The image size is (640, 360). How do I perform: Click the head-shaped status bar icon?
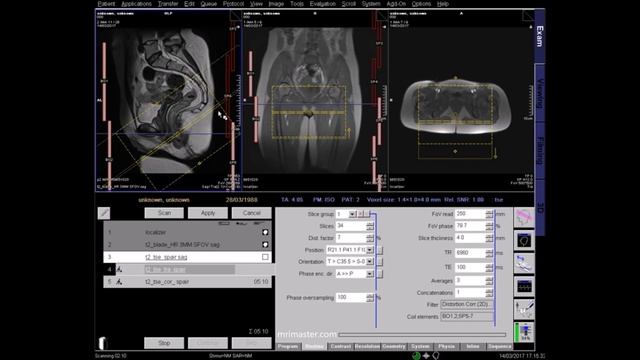point(436,356)
